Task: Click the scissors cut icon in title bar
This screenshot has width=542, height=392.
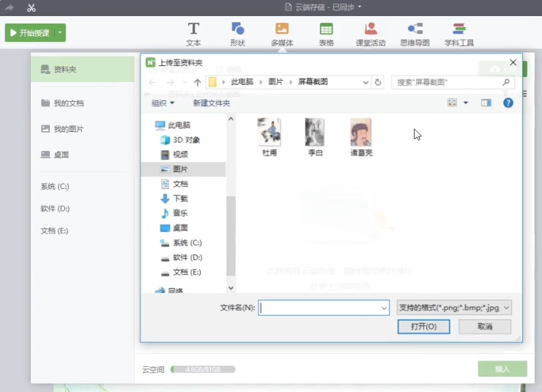Action: 31,7
